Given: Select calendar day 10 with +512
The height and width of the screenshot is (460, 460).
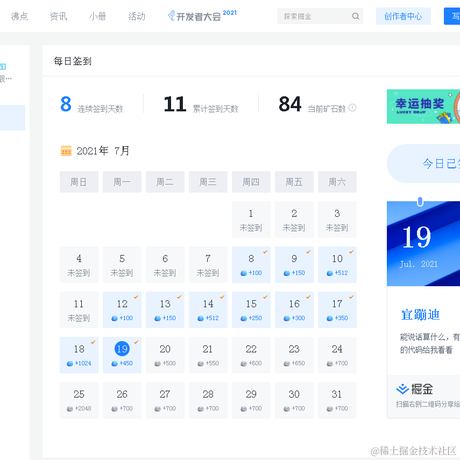Looking at the screenshot, I should [337, 265].
